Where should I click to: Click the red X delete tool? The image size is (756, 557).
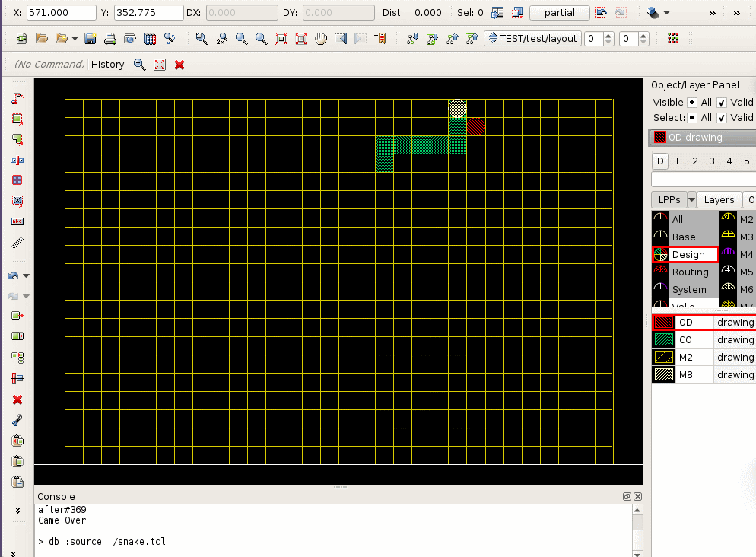17,399
